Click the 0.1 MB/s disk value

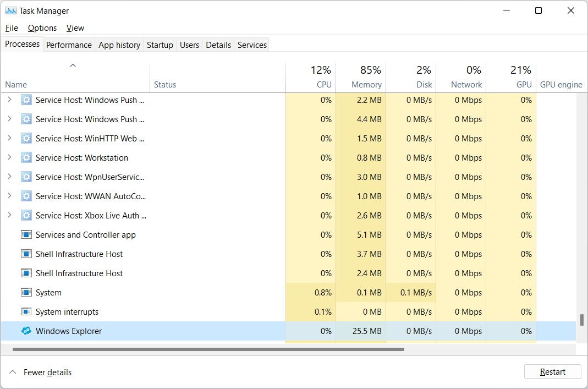(416, 293)
